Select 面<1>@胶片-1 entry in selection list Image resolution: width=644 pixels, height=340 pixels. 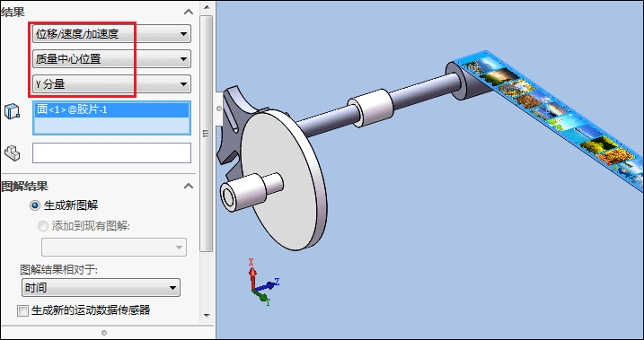pyautogui.click(x=111, y=110)
